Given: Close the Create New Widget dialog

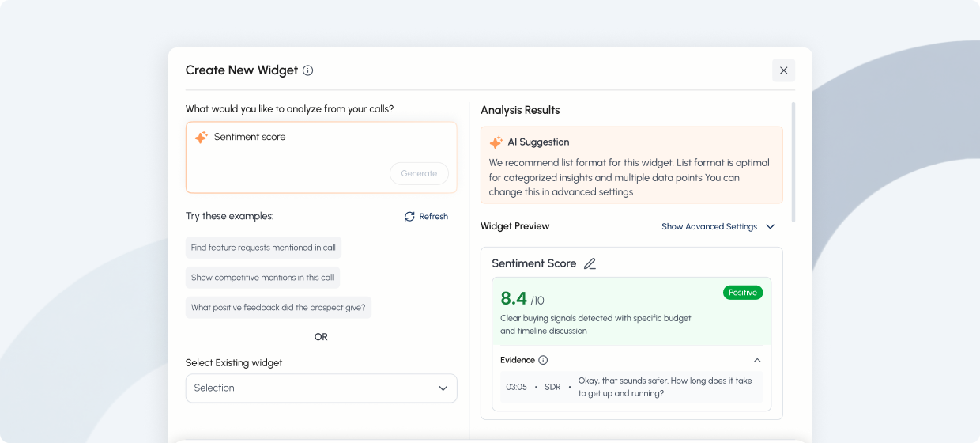Looking at the screenshot, I should (x=784, y=70).
